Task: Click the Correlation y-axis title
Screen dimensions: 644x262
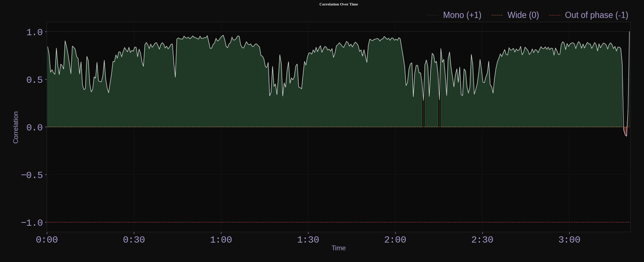Action: (x=16, y=127)
